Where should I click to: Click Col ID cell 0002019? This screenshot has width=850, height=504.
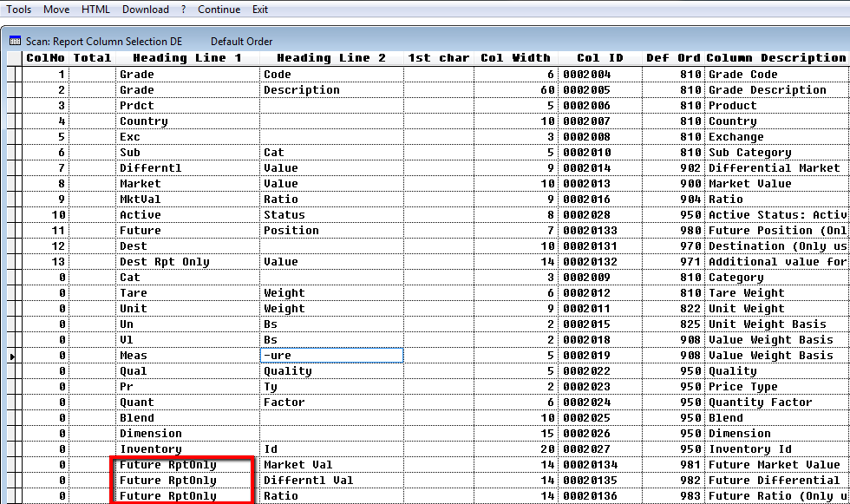(600, 356)
